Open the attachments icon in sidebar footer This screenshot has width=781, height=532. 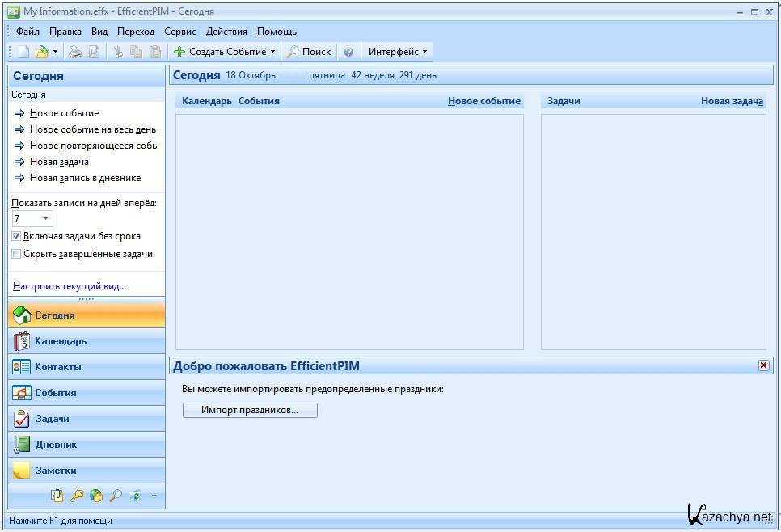point(57,496)
